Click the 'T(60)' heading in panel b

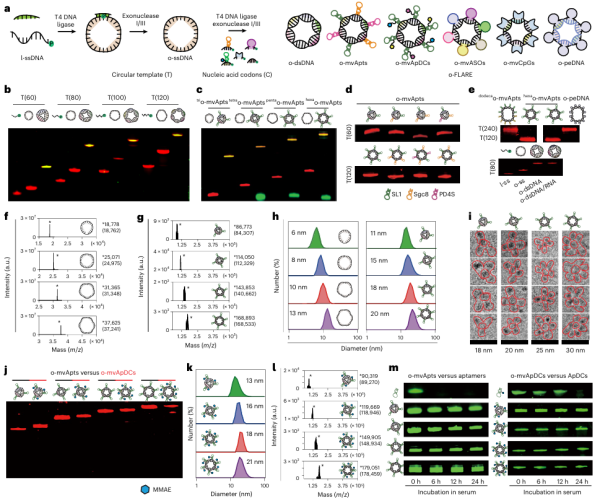click(x=28, y=98)
